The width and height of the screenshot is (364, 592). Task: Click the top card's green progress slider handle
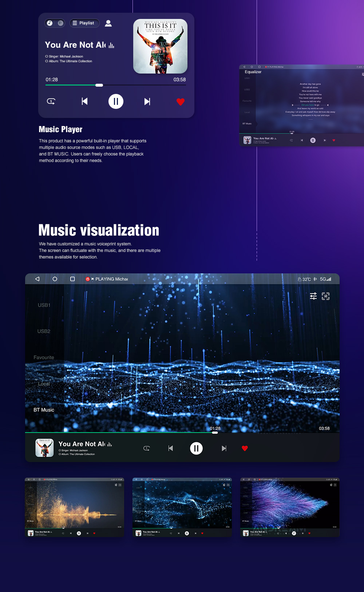(99, 85)
